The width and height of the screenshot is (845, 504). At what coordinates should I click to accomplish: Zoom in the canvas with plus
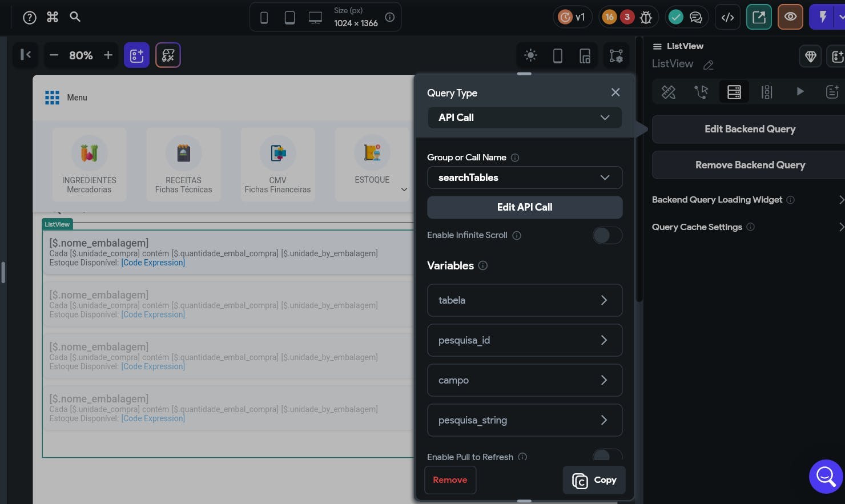pos(108,55)
